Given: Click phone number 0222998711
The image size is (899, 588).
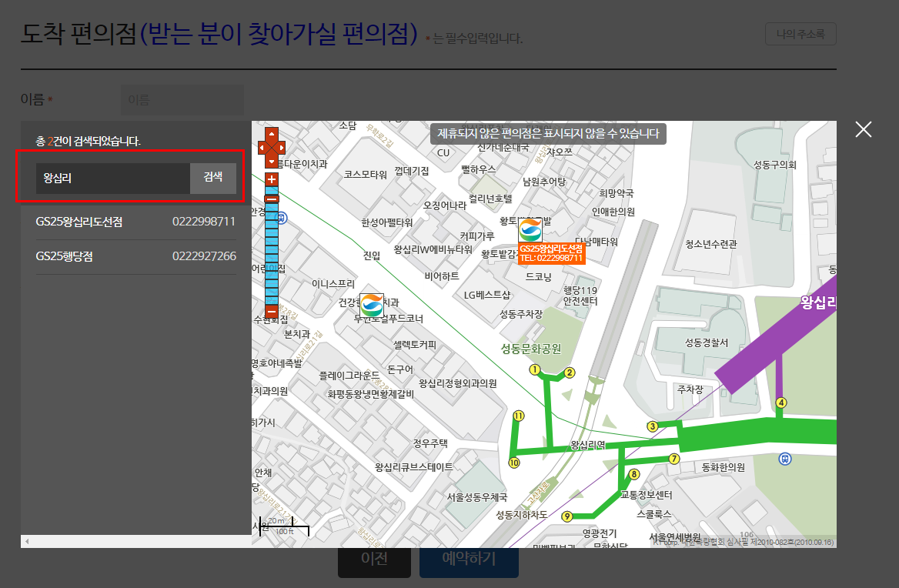Looking at the screenshot, I should 204,222.
